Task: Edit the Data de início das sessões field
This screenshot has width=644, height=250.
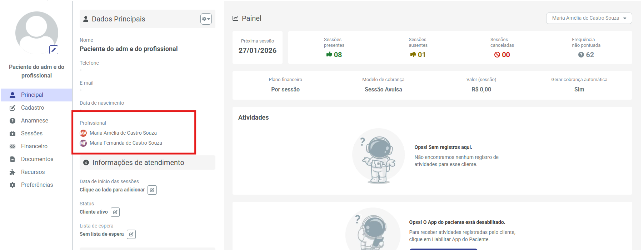Action: (152, 190)
